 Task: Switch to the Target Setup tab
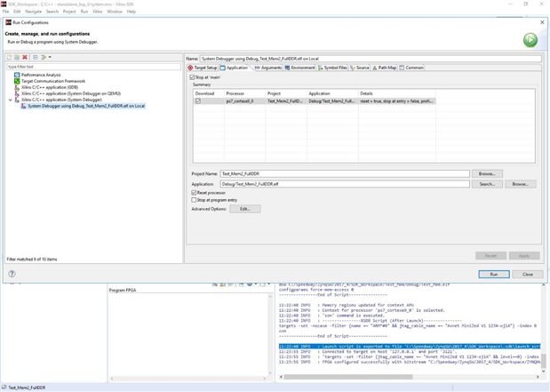point(203,68)
